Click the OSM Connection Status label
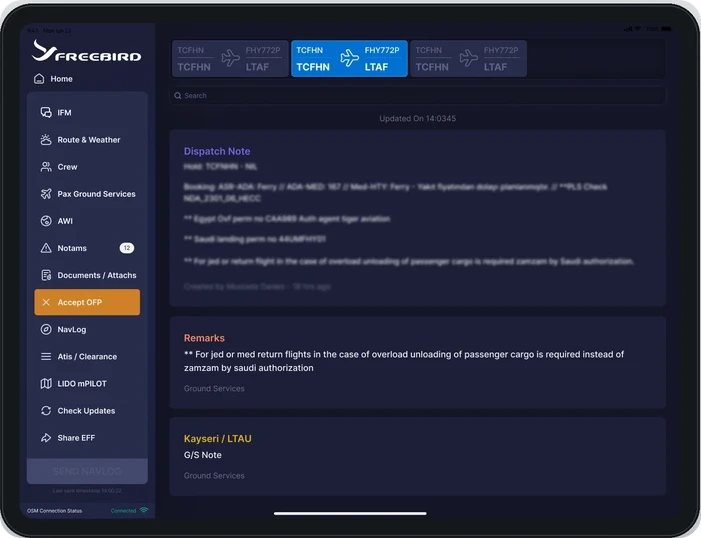Viewport: 701px width, 538px height. [55, 511]
